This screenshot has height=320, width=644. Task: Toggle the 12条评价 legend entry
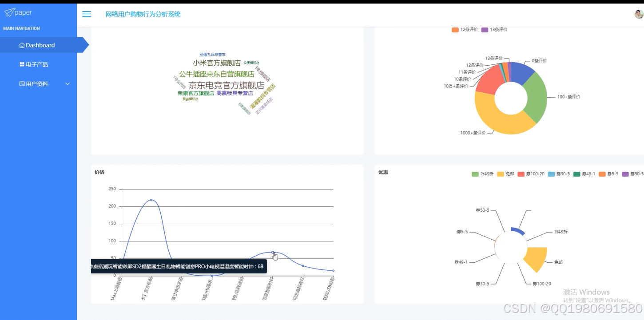pos(465,30)
